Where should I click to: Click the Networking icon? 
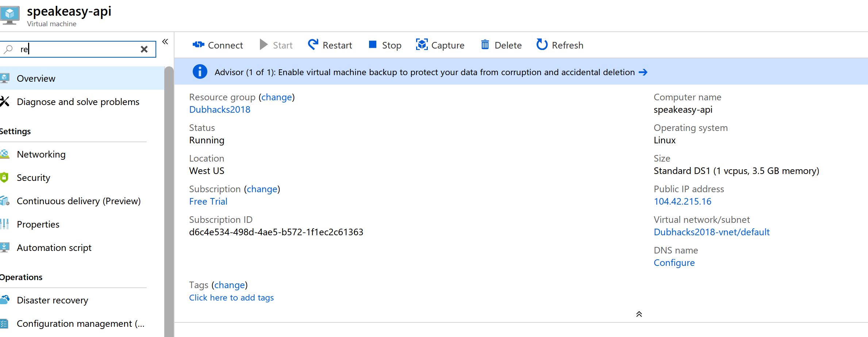(x=4, y=154)
